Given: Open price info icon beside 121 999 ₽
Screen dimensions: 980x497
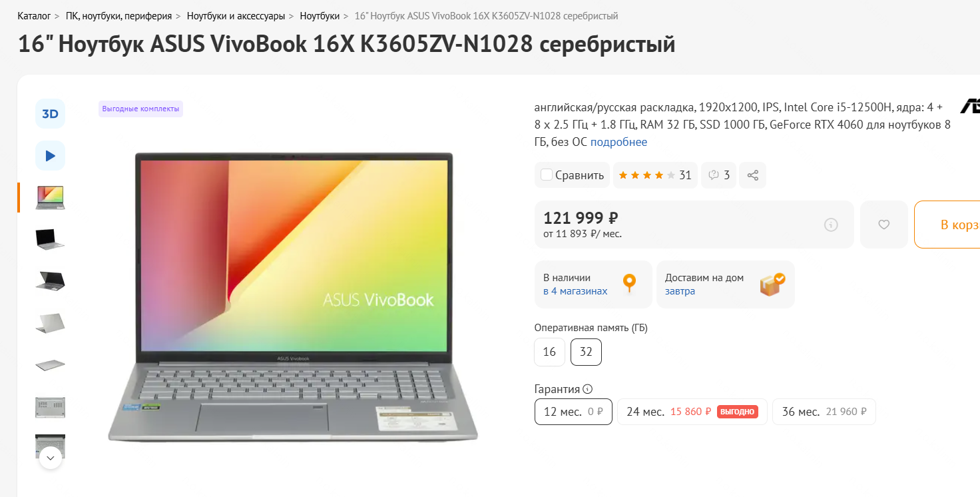Looking at the screenshot, I should (x=831, y=225).
